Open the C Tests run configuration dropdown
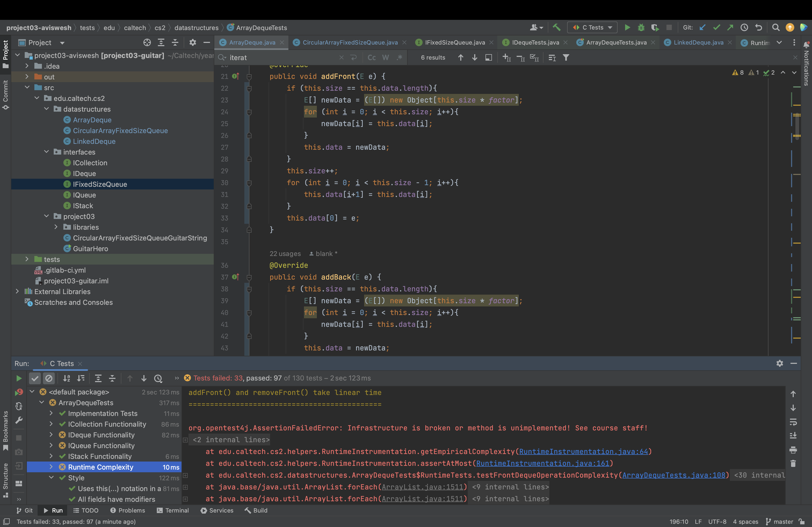 [x=593, y=27]
